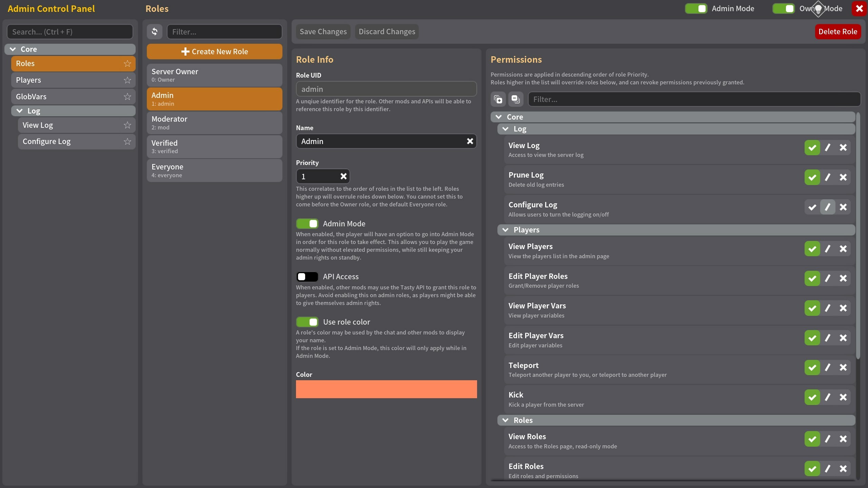
Task: Collapse the Log section in the sidebar
Action: [x=20, y=111]
